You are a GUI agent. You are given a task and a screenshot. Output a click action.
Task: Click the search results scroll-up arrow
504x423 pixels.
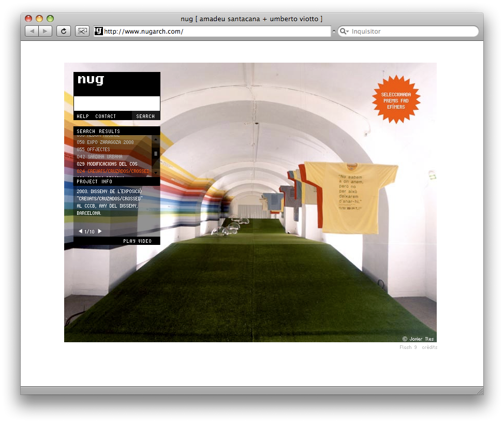156,140
